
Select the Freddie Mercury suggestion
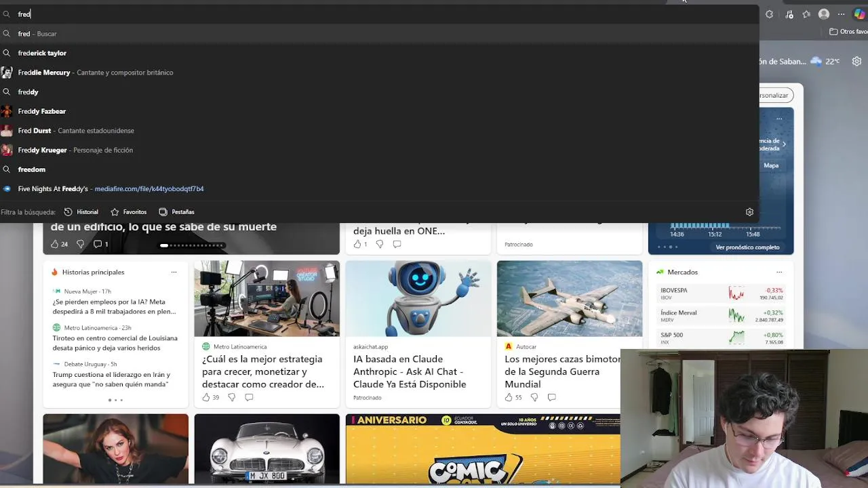click(380, 73)
